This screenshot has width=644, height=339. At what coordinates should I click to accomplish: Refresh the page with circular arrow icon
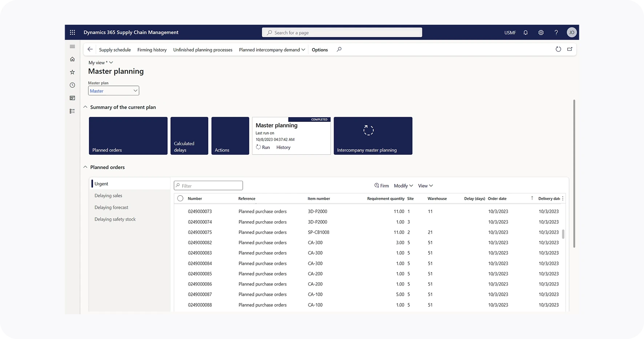coord(558,49)
